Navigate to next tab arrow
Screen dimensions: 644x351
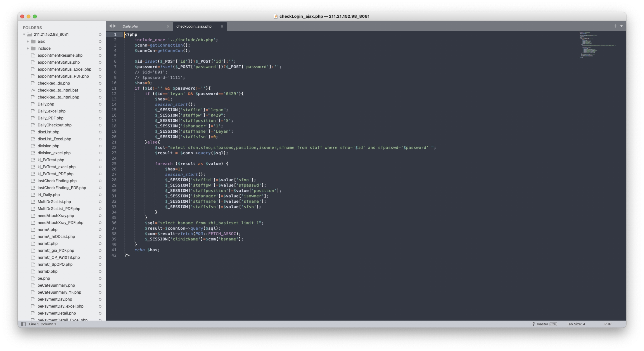click(x=115, y=26)
